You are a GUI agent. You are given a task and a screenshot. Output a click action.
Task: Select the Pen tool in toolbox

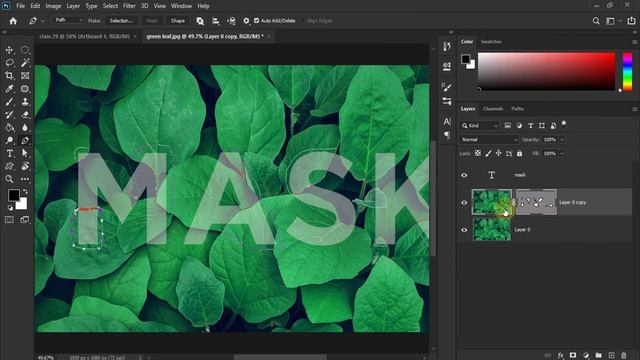point(25,140)
